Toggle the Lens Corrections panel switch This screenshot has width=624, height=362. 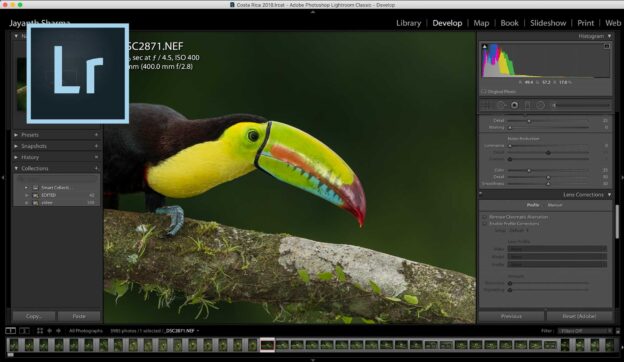pos(481,194)
